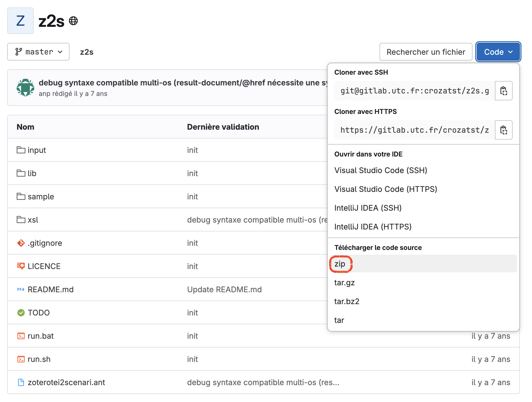This screenshot has height=402, width=532.
Task: Download source as tar.gz
Action: [344, 283]
